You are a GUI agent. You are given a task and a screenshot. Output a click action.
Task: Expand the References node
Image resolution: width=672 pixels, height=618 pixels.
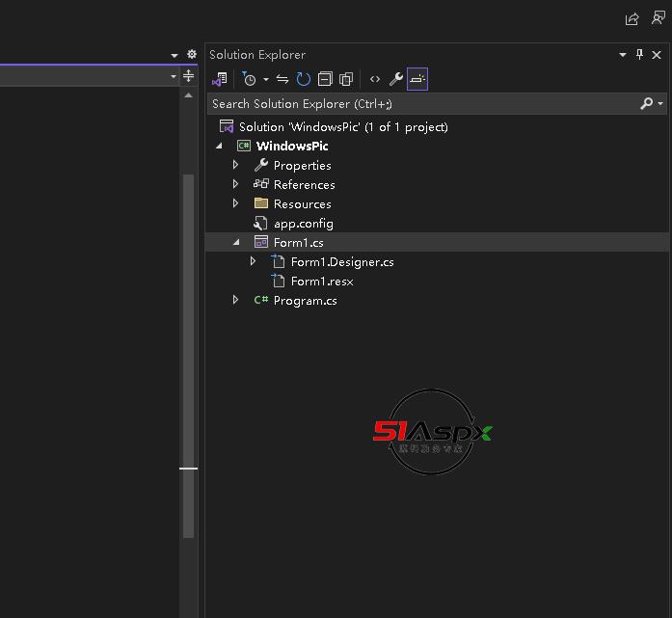[236, 184]
